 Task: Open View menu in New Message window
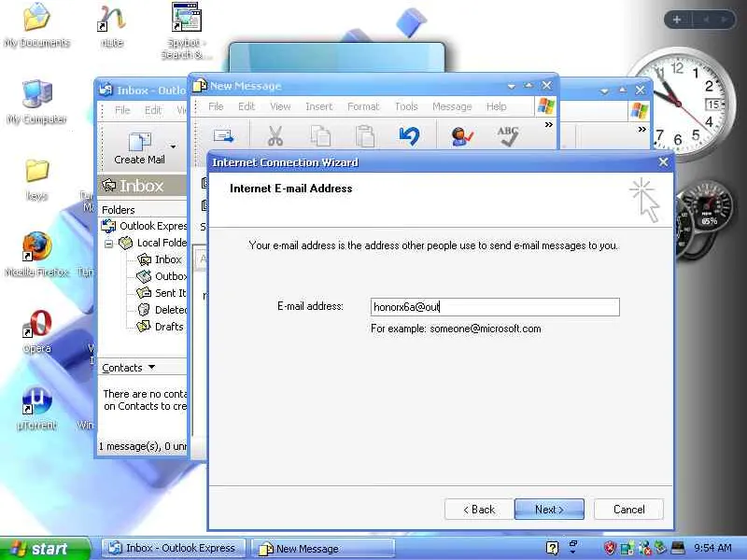point(280,106)
